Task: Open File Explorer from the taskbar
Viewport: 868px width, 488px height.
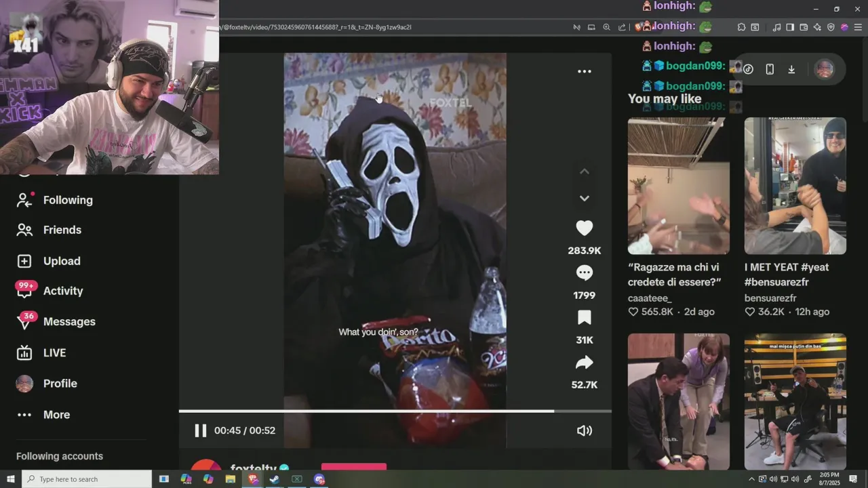Action: pos(231,479)
